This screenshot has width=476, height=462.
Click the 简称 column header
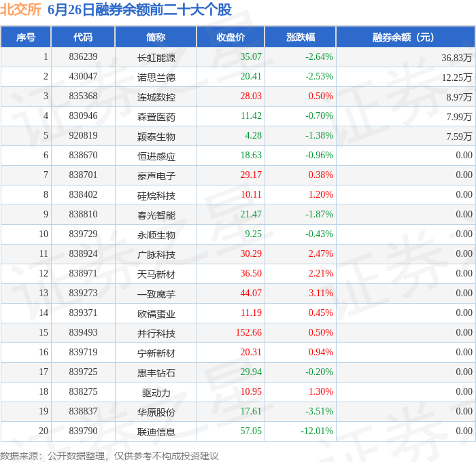[x=156, y=37]
